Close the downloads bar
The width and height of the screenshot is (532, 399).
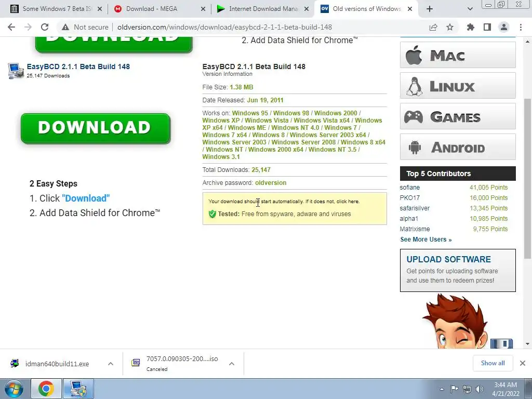(523, 363)
